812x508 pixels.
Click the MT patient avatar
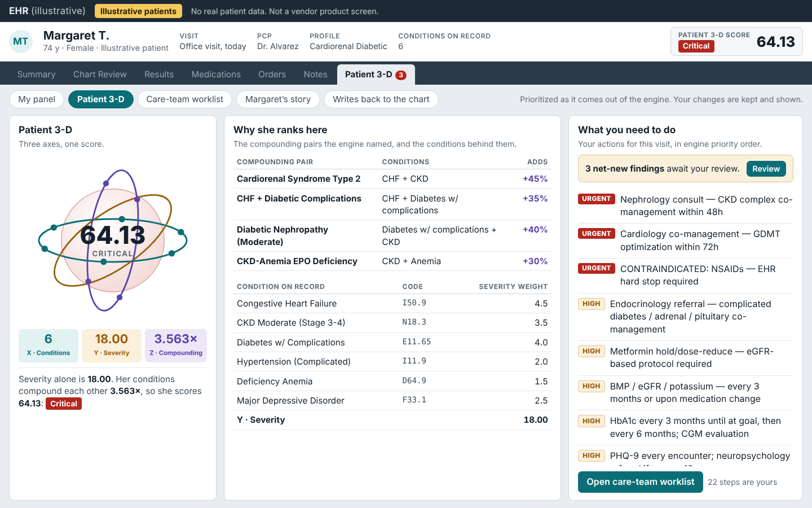click(21, 42)
